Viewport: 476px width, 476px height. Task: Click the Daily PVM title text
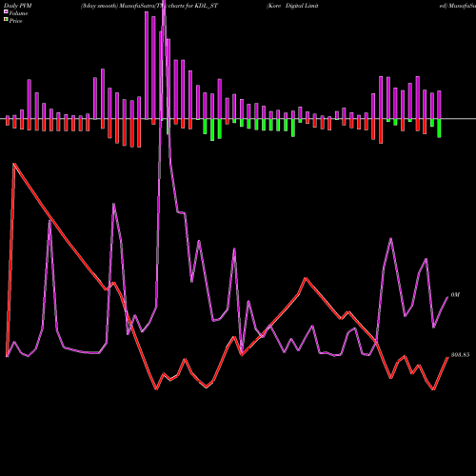pos(18,6)
